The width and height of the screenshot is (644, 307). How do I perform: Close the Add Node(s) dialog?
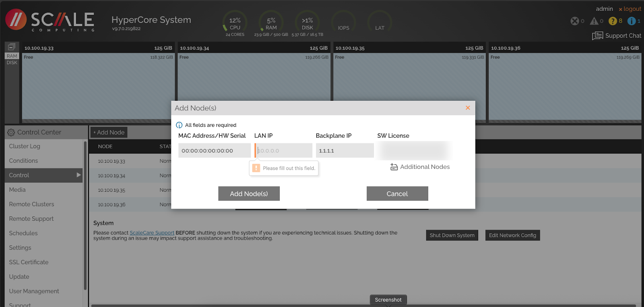468,108
